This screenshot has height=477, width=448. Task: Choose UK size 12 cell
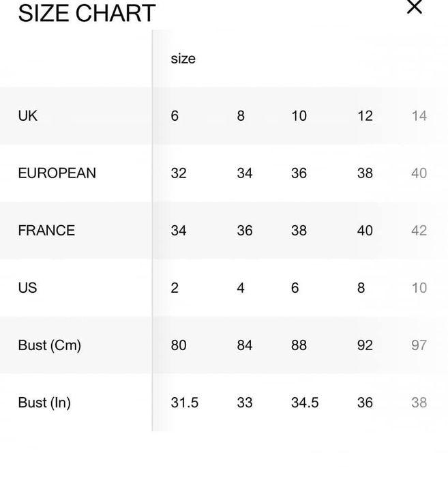(x=365, y=116)
